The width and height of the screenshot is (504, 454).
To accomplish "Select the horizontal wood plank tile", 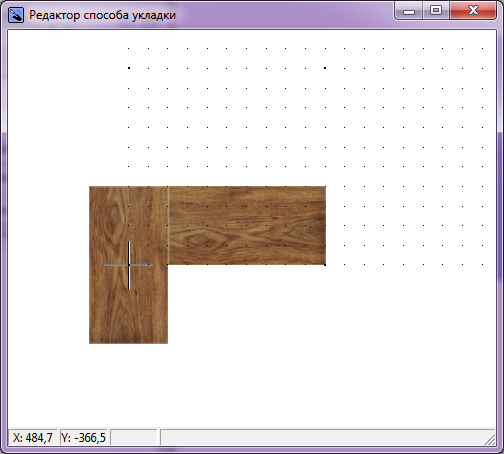I will pos(247,225).
